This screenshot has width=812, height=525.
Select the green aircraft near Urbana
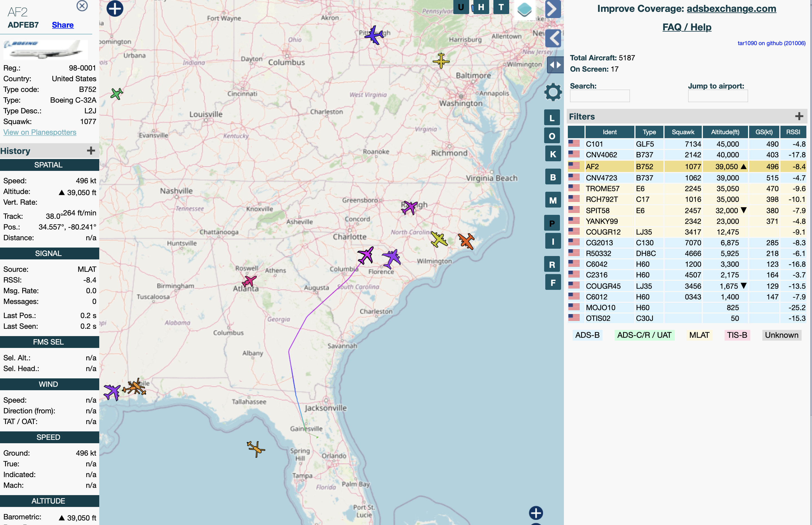pos(117,93)
